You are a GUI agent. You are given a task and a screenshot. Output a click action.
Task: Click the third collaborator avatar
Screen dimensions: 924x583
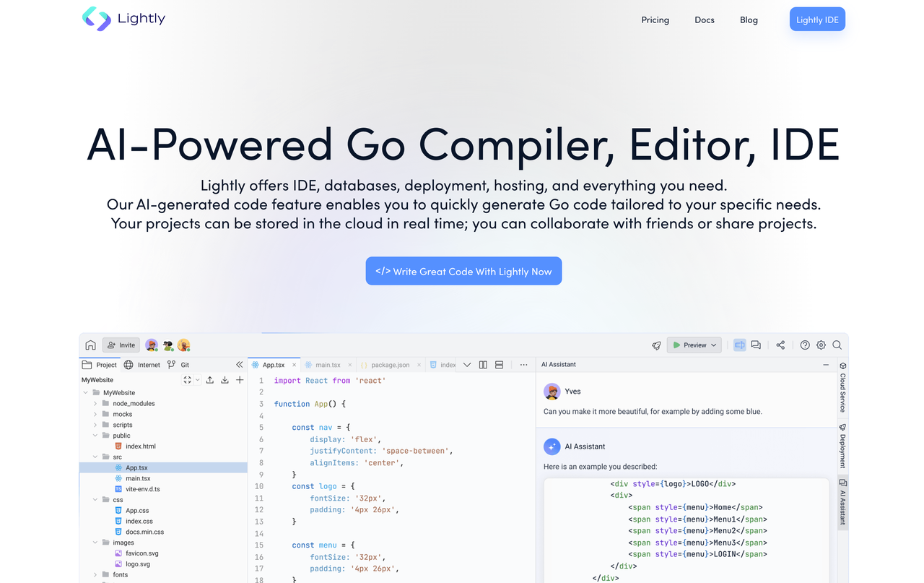[184, 345]
